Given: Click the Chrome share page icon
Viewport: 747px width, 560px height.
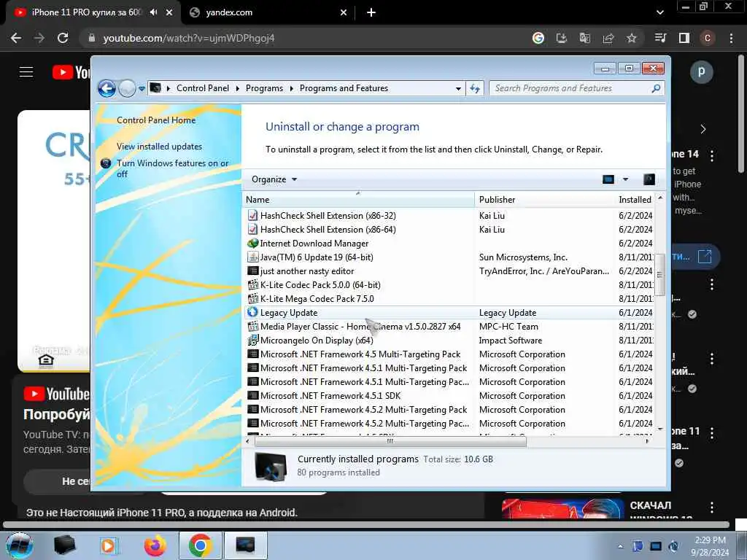Looking at the screenshot, I should point(608,38).
